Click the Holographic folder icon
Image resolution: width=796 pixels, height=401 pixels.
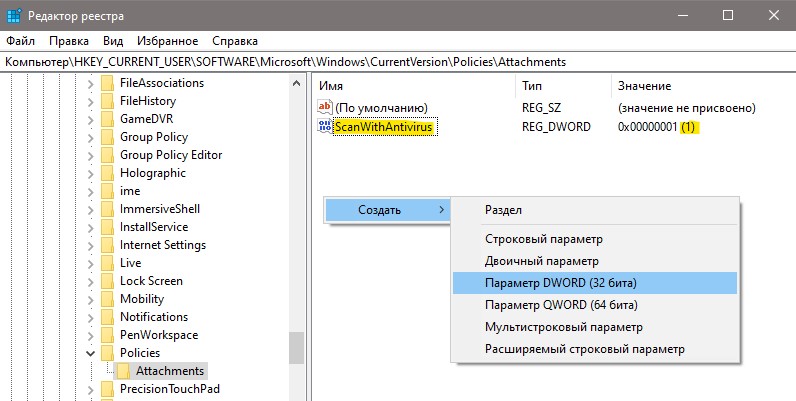tap(108, 173)
